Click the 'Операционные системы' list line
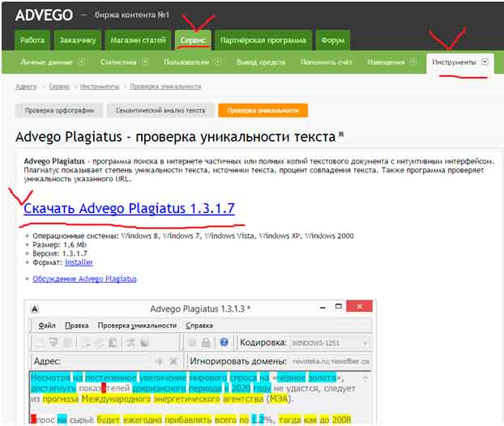Image resolution: width=504 pixels, height=426 pixels. point(193,236)
